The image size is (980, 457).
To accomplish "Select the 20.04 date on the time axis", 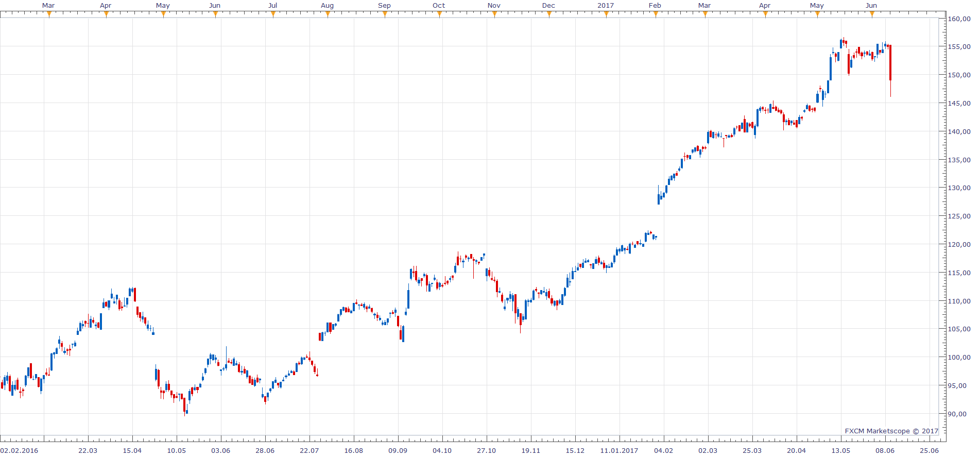I will click(x=796, y=450).
